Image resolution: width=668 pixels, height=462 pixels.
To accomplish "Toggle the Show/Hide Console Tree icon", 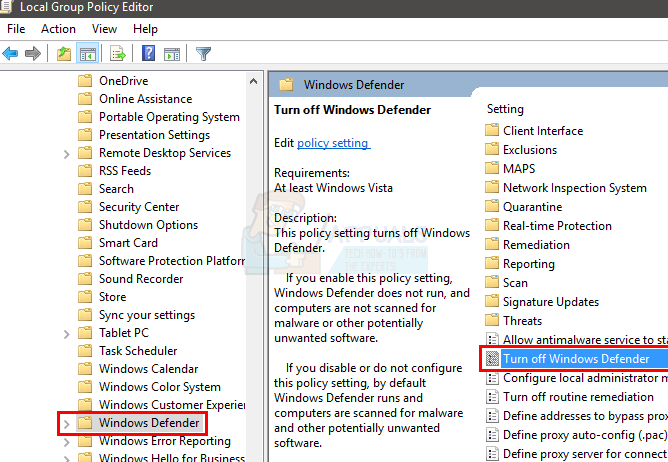I will pyautogui.click(x=87, y=53).
